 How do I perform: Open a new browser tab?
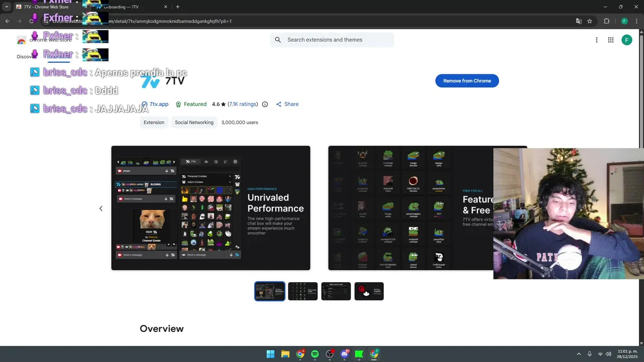tap(178, 7)
